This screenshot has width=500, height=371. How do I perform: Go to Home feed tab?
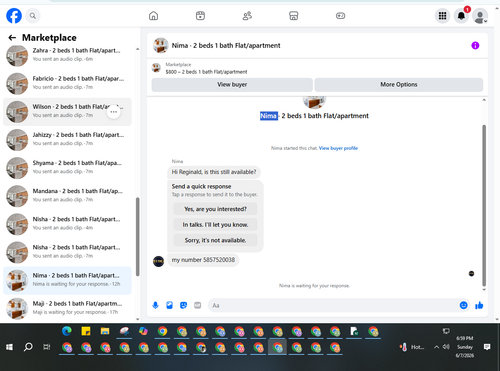coord(153,16)
